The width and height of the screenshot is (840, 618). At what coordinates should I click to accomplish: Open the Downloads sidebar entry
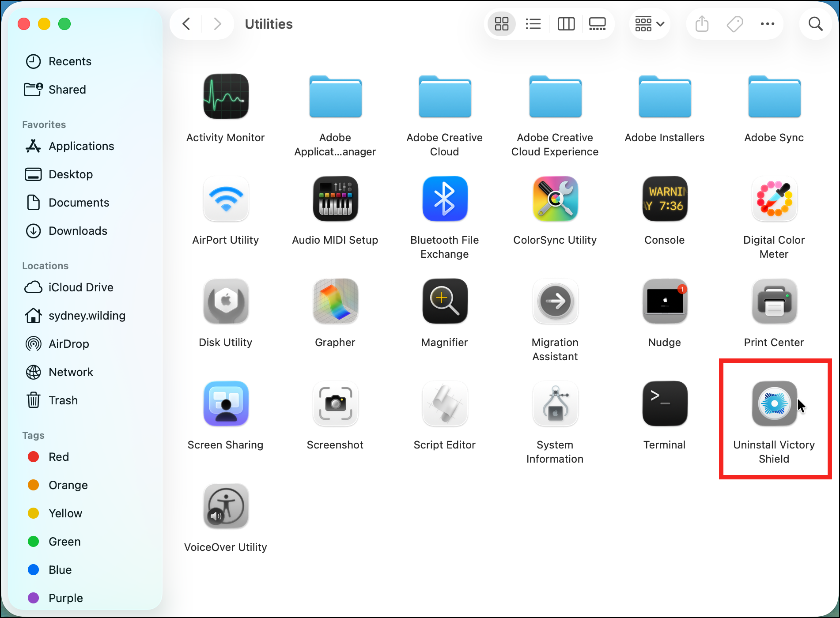[x=78, y=230]
